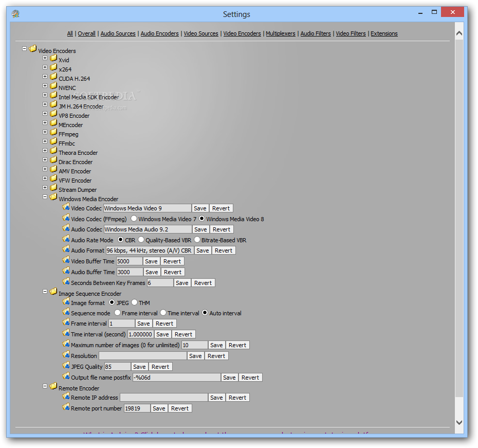Viewport: 478px width, 448px height.
Task: Collapse the Video Encoders root node
Action: 24,48
